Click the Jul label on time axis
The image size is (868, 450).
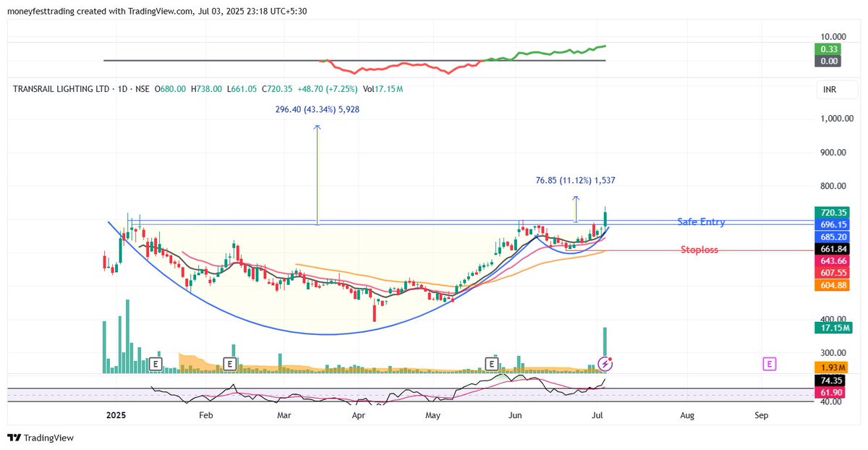click(597, 416)
